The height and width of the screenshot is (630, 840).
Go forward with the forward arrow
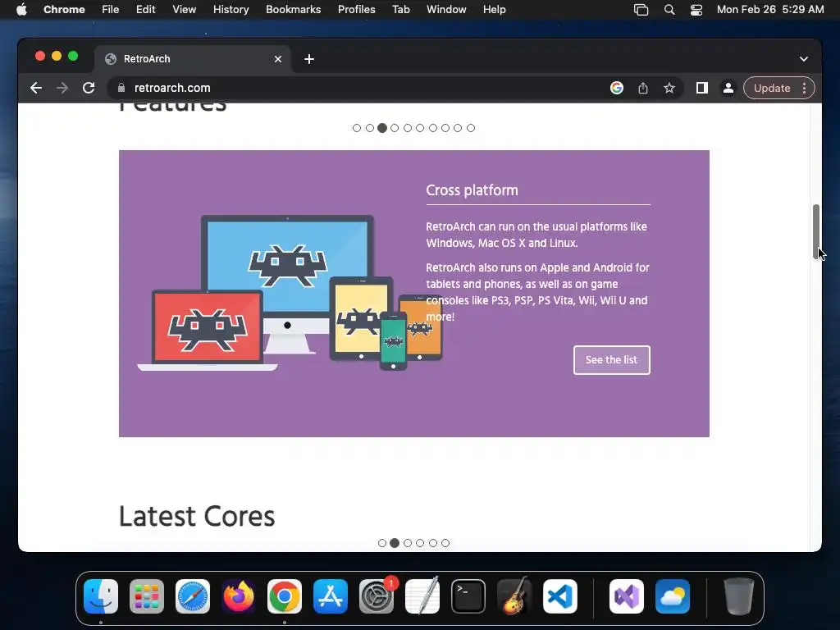coord(62,88)
